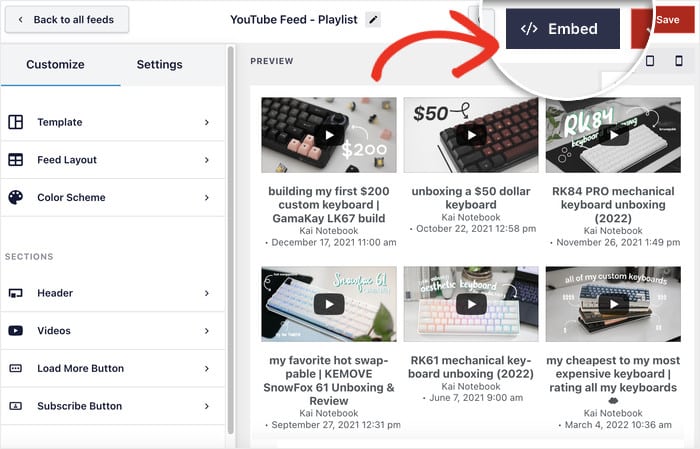
Task: Play the RK61 aesthetic keyboard video
Action: [471, 304]
